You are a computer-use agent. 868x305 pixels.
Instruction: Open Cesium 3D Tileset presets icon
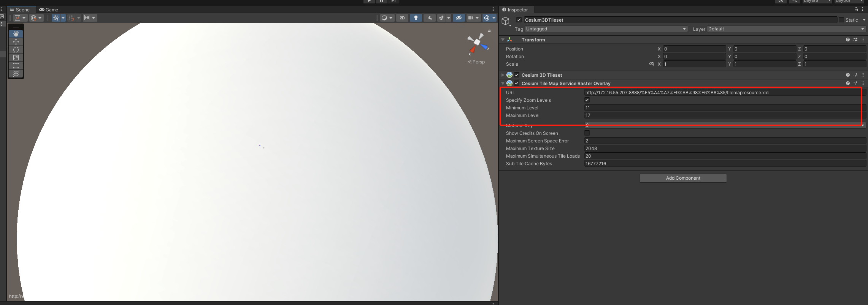click(x=855, y=75)
